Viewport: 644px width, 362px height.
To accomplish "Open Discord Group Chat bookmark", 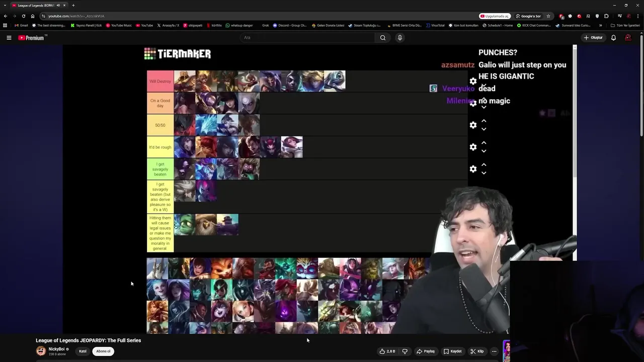I will pos(290,25).
